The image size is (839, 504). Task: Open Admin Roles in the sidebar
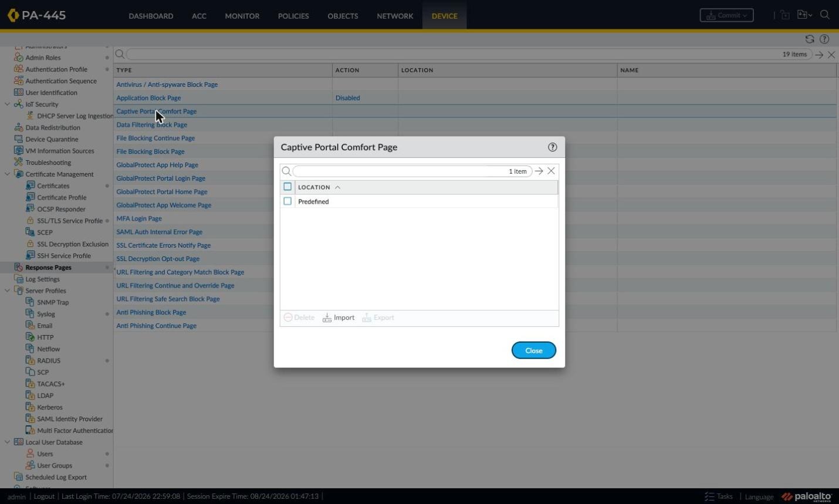pos(43,57)
